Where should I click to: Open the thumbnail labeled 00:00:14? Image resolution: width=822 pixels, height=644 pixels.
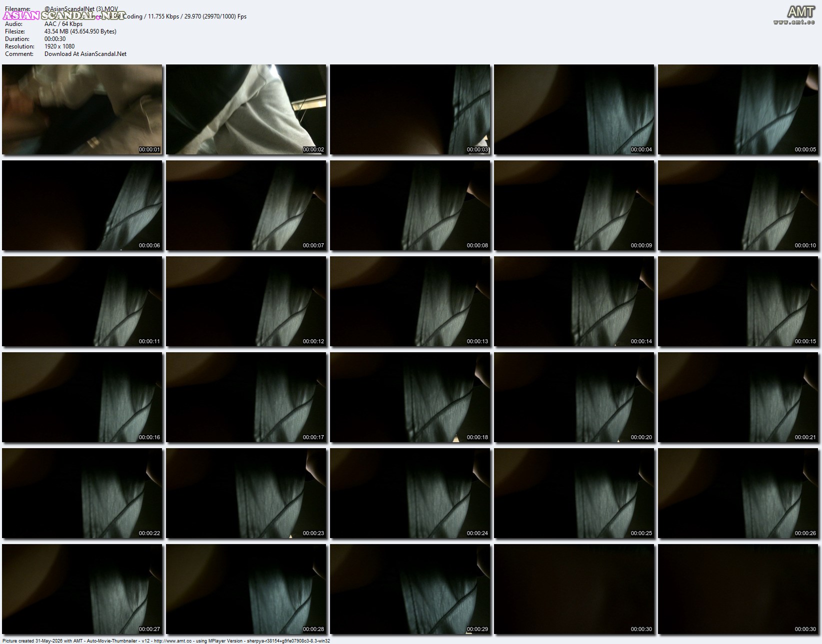pos(574,301)
